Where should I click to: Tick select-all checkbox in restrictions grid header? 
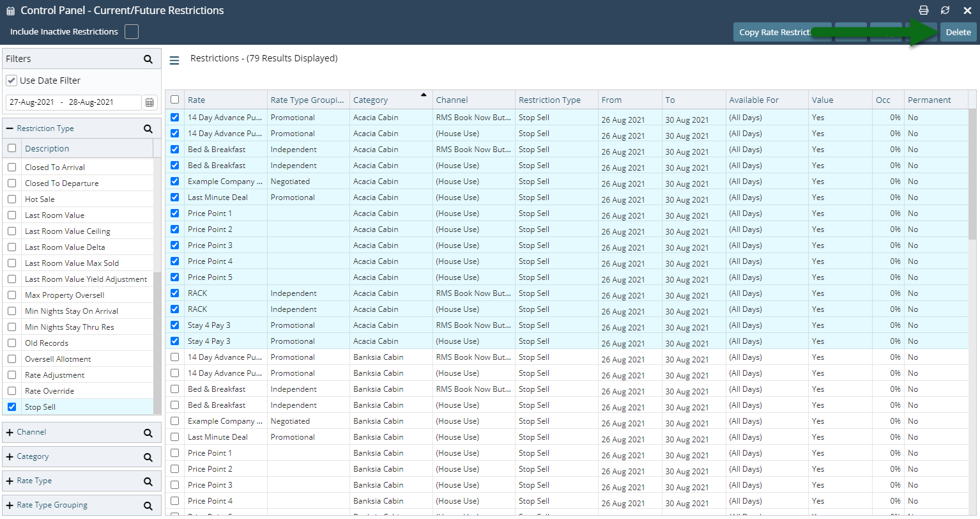click(175, 100)
